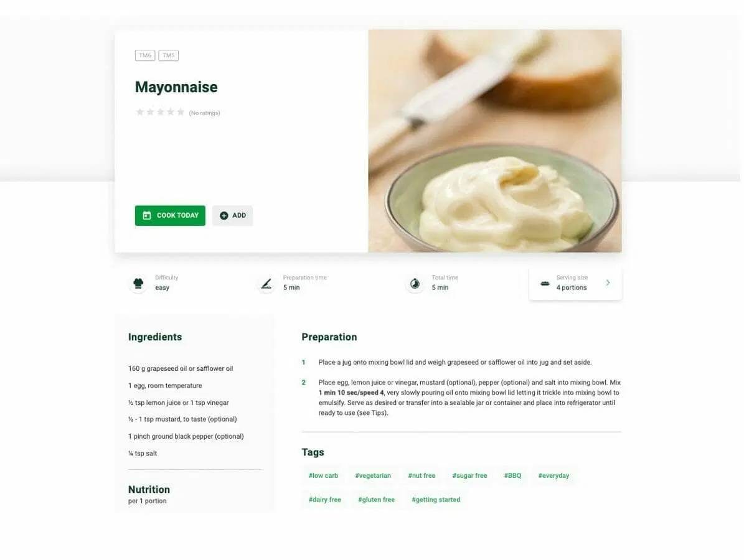Image resolution: width=744 pixels, height=560 pixels.
Task: Click the Cook Today button
Action: (171, 216)
